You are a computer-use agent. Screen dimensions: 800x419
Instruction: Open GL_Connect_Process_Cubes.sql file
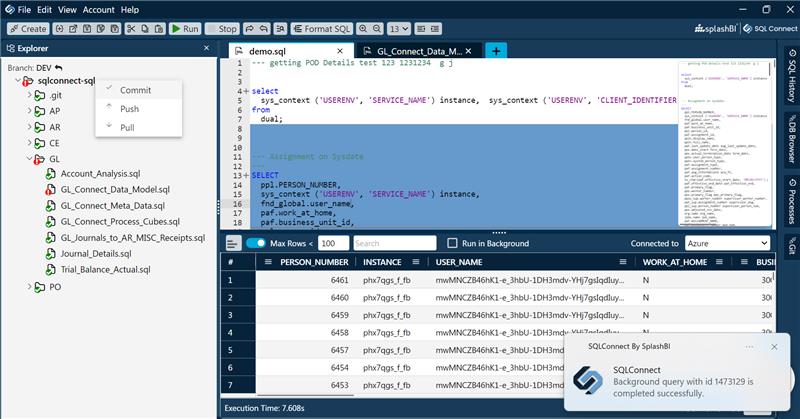pos(120,221)
